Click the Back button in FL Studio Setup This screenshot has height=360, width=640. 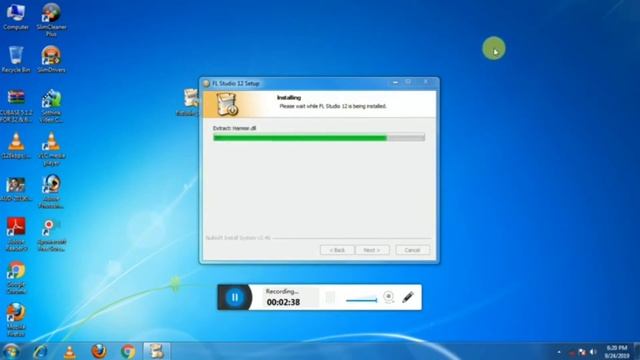[337, 250]
